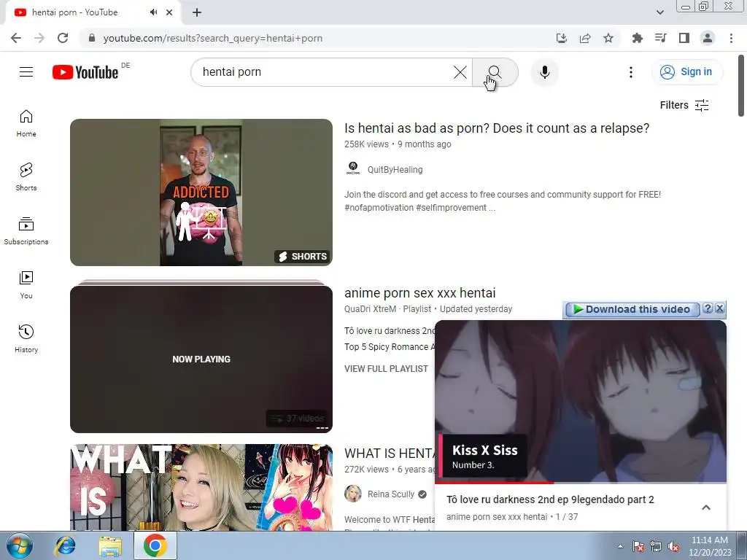Click install/download icon in address bar

[x=562, y=38]
